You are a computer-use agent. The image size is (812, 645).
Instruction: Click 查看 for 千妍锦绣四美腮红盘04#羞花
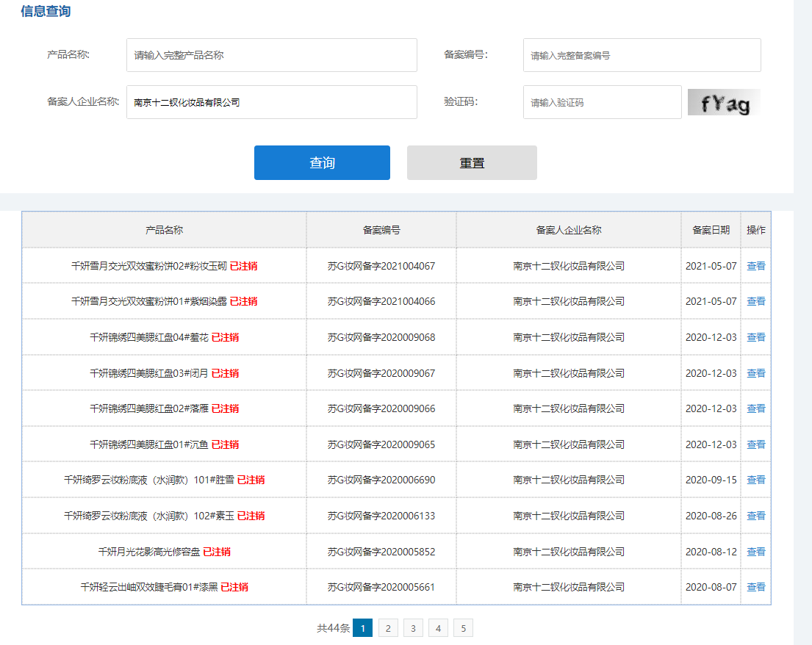click(755, 337)
